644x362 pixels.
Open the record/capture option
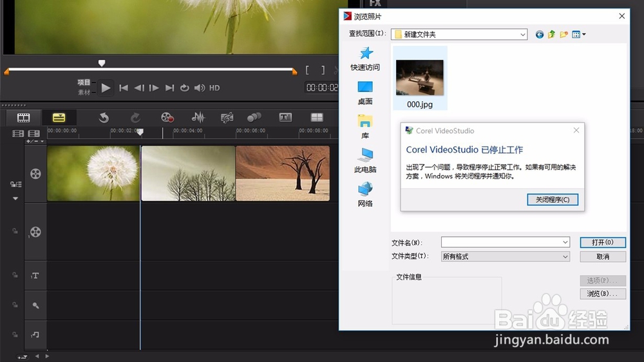(167, 118)
